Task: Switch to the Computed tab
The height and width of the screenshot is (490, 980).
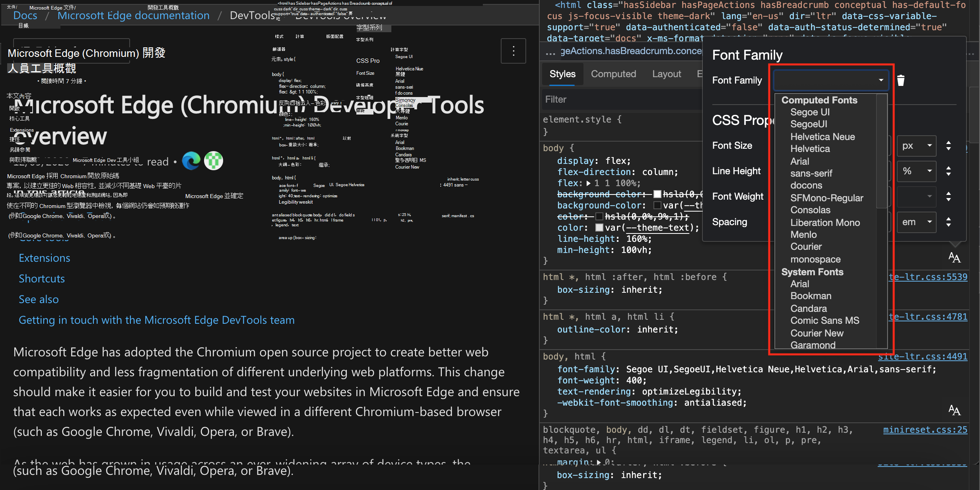Action: click(613, 74)
